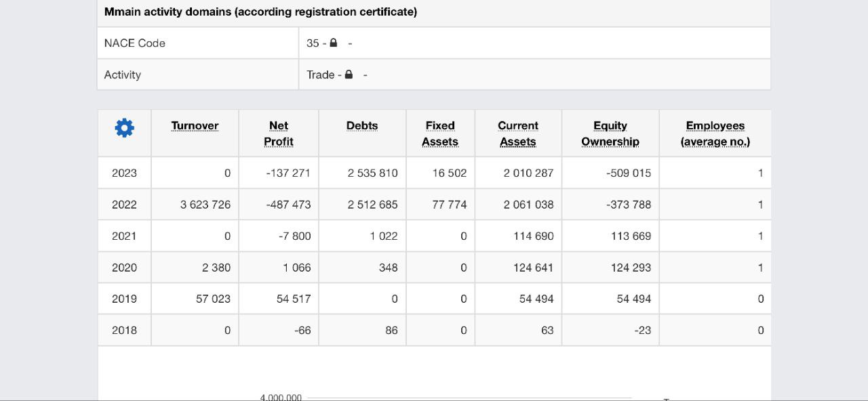The image size is (868, 401).
Task: Click the 2018 year cell
Action: (x=124, y=330)
